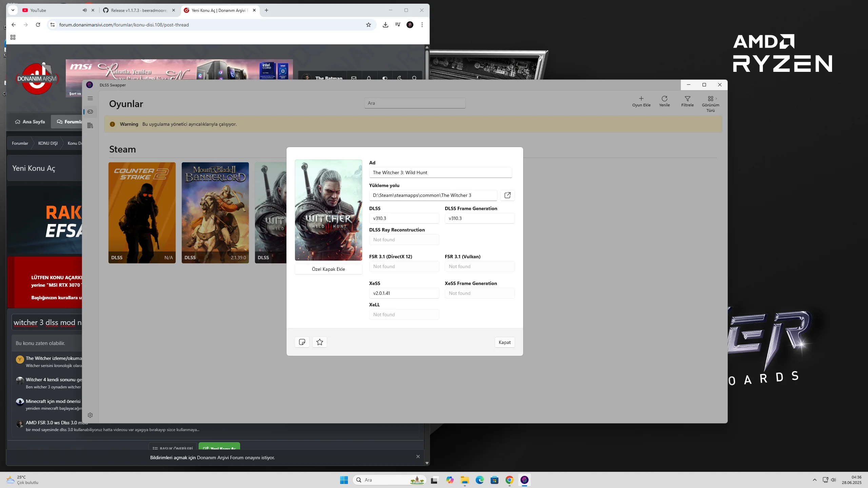Click Özel Kapak Ekle button
The width and height of the screenshot is (868, 488).
coord(328,269)
